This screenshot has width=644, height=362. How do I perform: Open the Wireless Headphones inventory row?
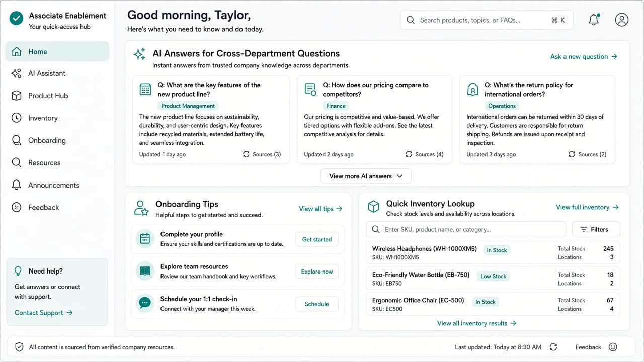(x=493, y=253)
